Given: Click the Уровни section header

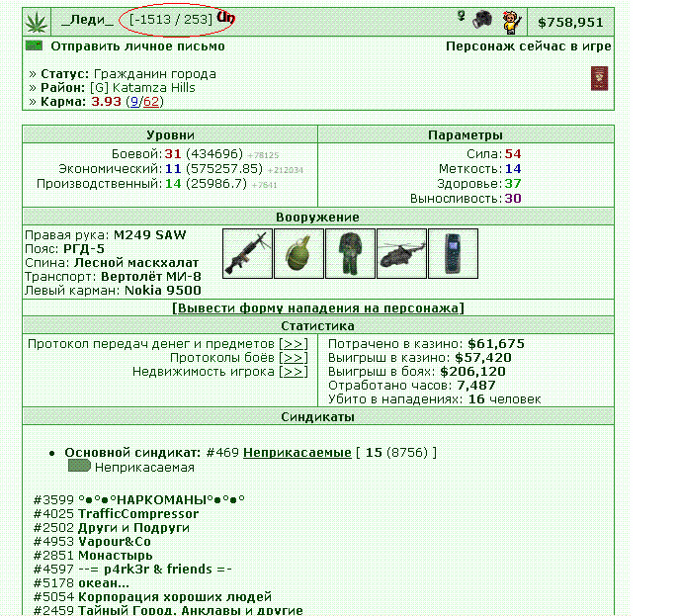Looking at the screenshot, I should pos(170,135).
